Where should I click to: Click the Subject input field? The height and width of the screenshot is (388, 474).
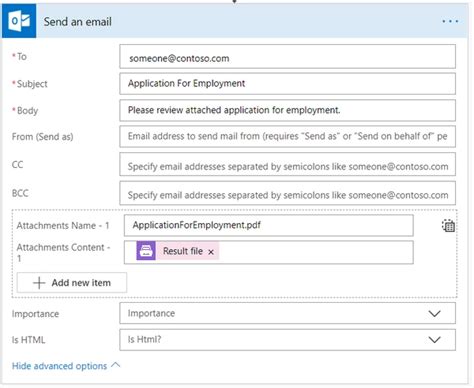tap(287, 84)
